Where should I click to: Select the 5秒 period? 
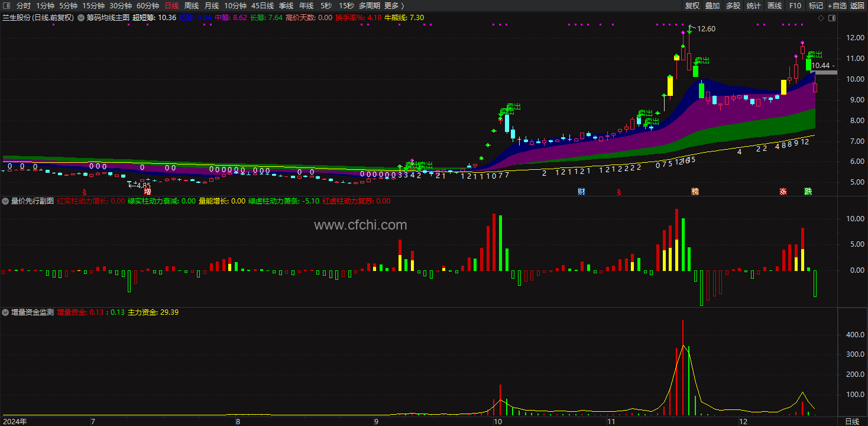tap(326, 5)
